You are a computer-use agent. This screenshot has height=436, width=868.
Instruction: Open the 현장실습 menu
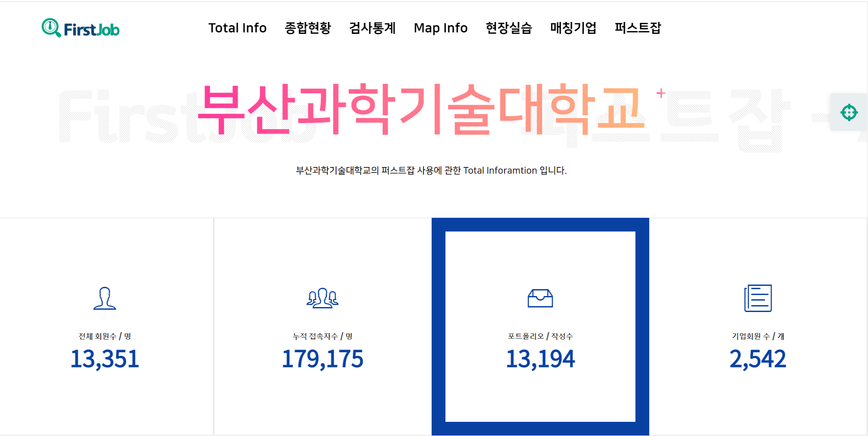click(509, 28)
